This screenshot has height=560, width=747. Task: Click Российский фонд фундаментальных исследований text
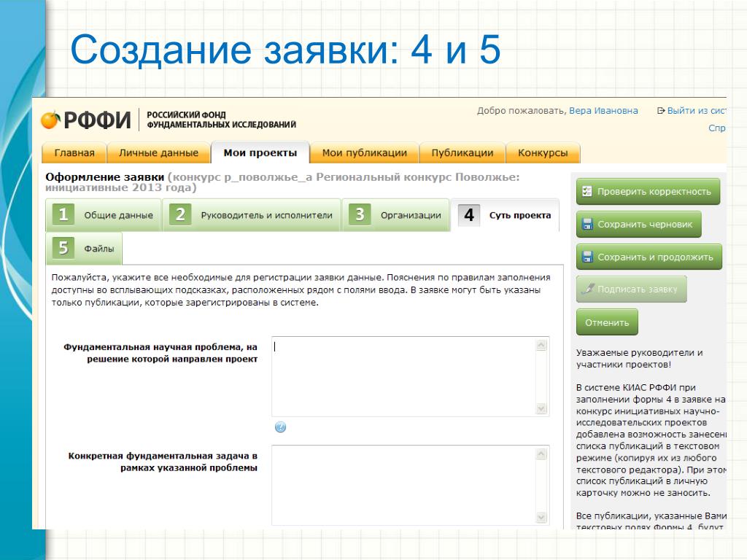[x=221, y=120]
